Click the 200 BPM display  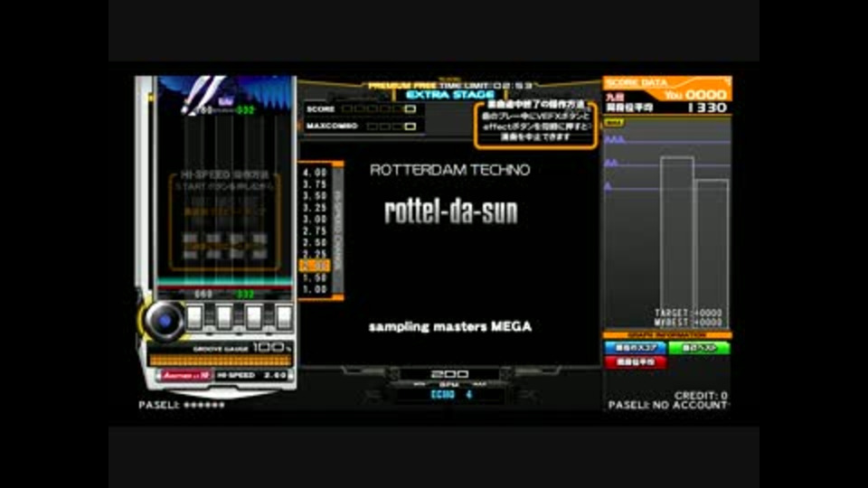tap(449, 374)
